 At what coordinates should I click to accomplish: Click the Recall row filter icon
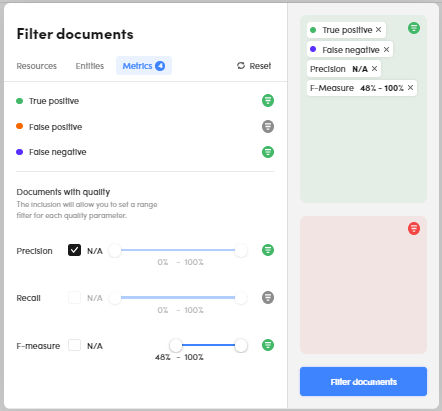click(268, 297)
